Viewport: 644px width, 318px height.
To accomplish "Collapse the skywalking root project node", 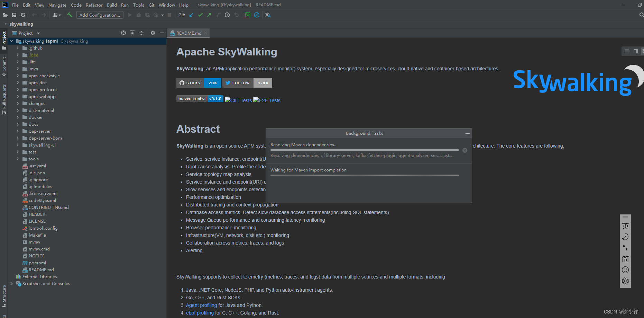I will pos(11,41).
